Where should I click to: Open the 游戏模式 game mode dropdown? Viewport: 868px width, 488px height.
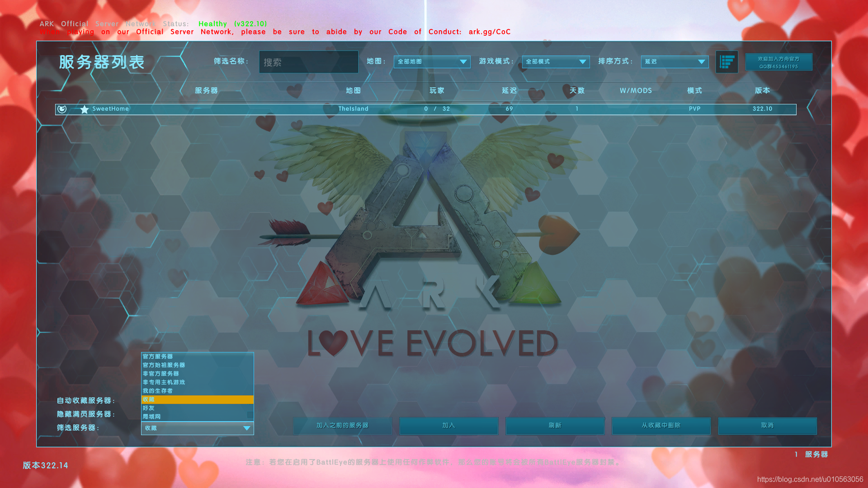click(556, 62)
